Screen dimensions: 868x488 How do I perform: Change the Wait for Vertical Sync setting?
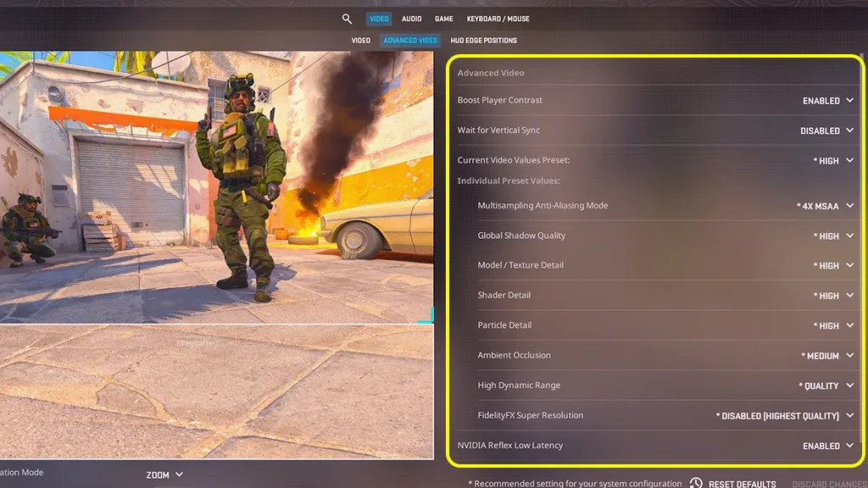coord(826,130)
